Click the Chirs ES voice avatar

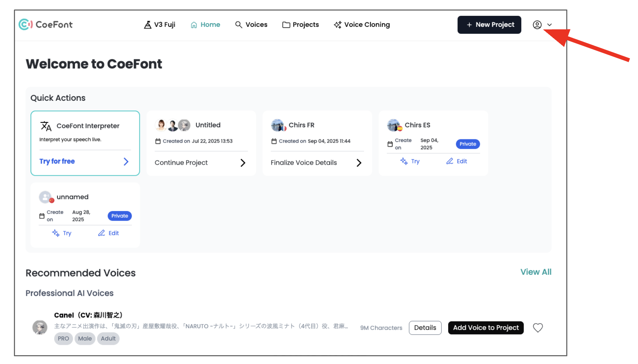(394, 125)
